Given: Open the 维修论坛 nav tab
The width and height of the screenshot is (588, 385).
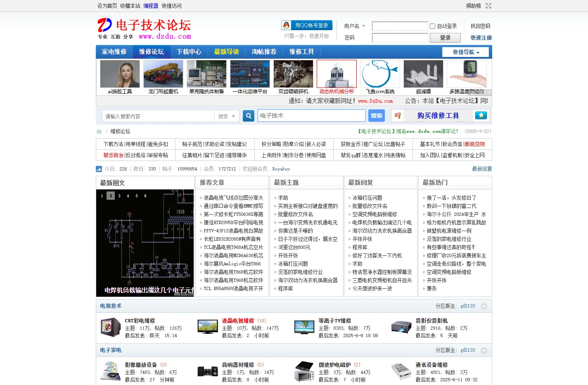Looking at the screenshot, I should tap(151, 52).
